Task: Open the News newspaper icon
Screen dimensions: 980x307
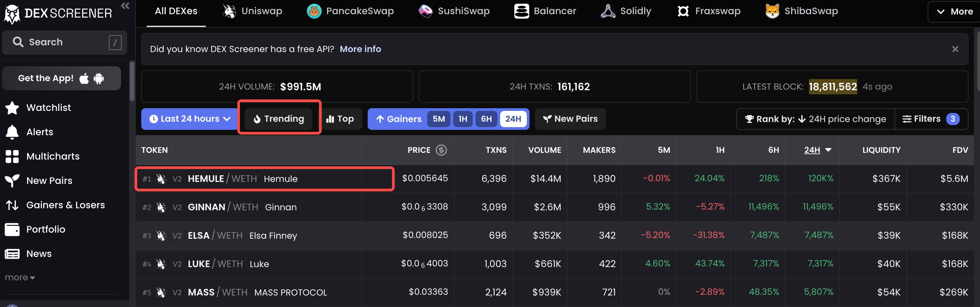Action: pos(12,254)
